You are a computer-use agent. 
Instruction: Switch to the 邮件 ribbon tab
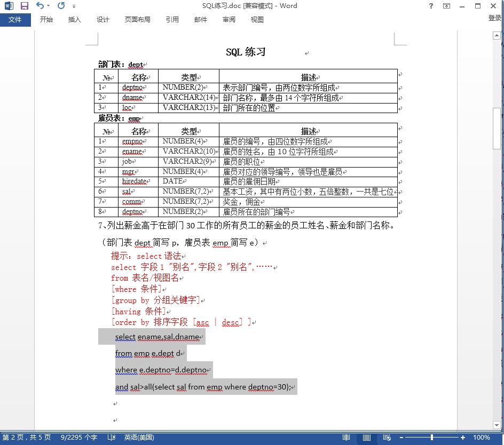tap(201, 20)
